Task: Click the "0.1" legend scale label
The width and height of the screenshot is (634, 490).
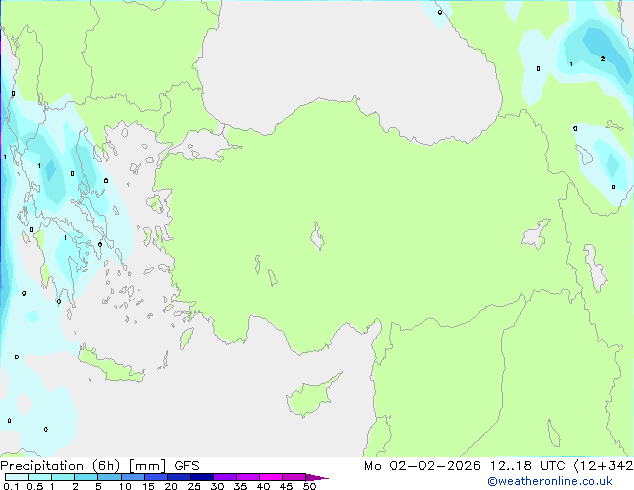Action: pos(11,486)
